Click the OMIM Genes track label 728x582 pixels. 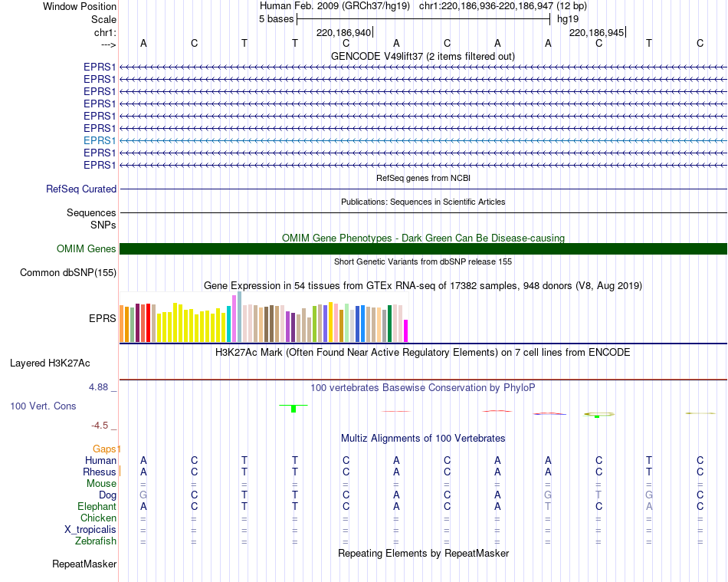[x=86, y=248]
